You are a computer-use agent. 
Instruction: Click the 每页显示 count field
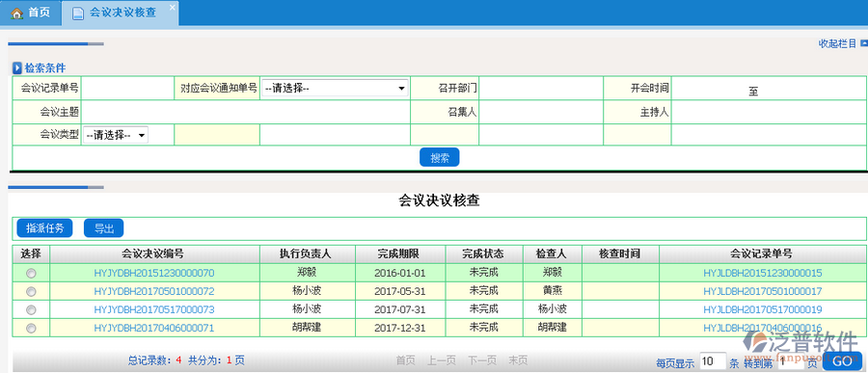[713, 362]
